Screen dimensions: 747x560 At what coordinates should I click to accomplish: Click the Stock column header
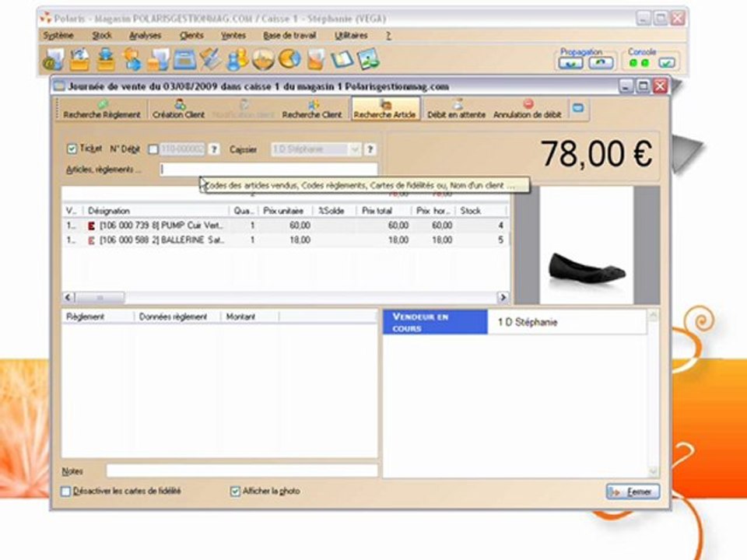point(482,211)
